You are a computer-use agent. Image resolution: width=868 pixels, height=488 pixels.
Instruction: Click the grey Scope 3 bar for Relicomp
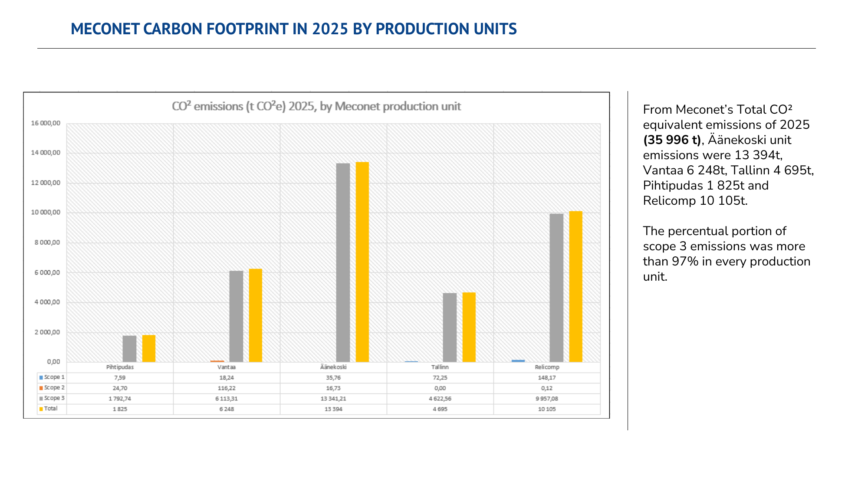coord(556,288)
